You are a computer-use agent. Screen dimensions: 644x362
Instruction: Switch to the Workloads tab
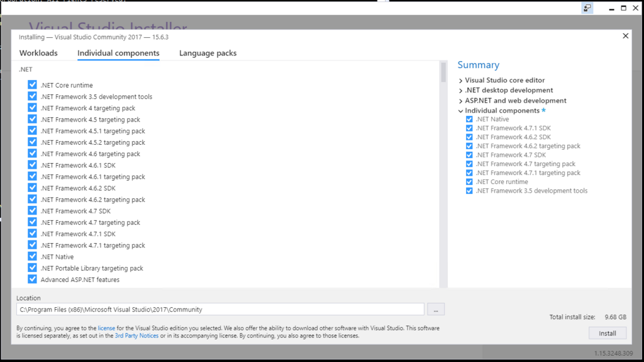tap(38, 53)
